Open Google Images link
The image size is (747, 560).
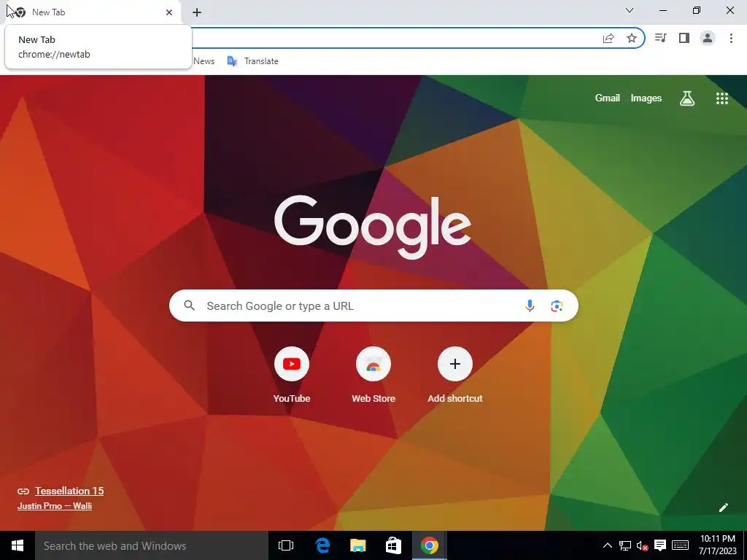[646, 98]
